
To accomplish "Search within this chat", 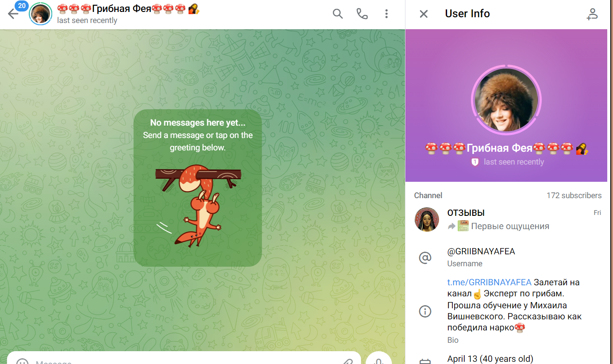I will 338,14.
